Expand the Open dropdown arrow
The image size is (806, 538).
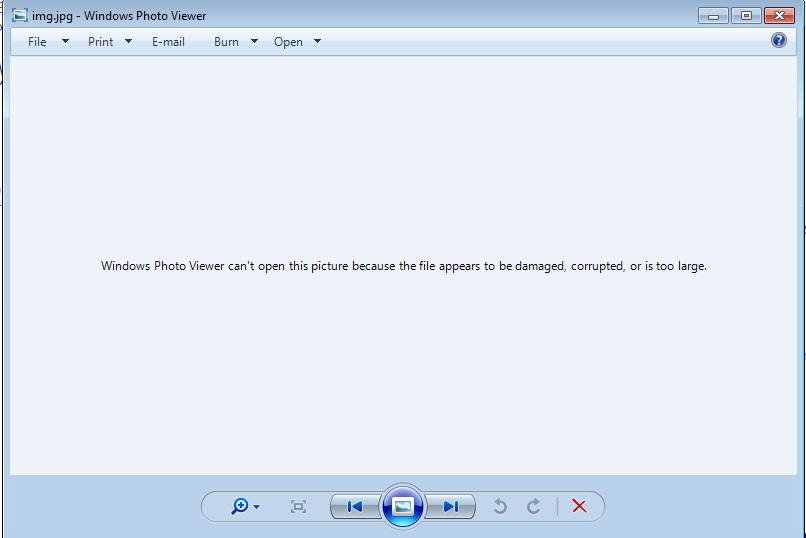click(318, 41)
